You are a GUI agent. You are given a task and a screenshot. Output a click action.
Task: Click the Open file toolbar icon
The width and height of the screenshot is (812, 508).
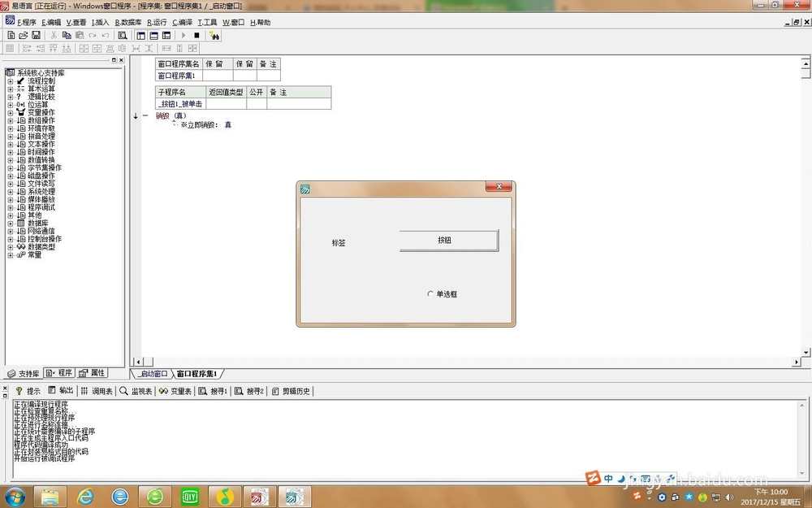(x=24, y=36)
